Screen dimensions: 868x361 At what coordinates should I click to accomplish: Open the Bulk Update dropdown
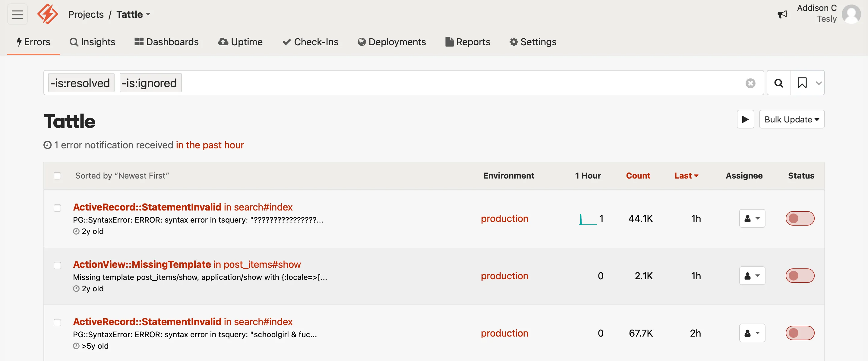pyautogui.click(x=791, y=119)
